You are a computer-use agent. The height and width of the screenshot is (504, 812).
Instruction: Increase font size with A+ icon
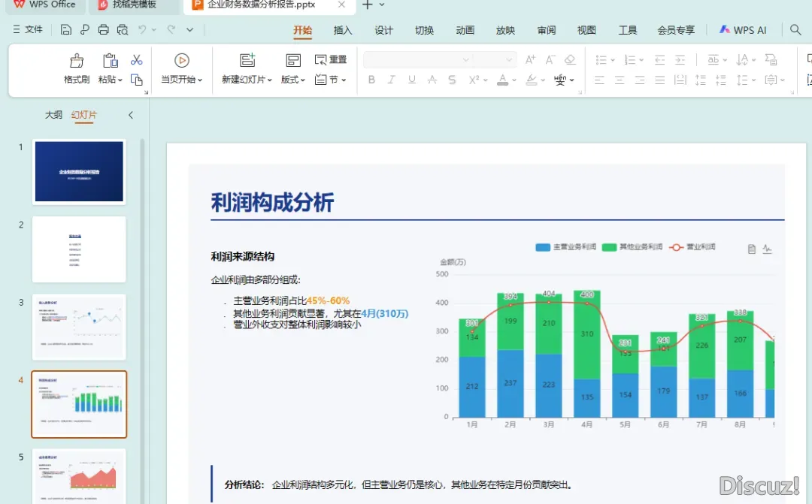[x=530, y=59]
